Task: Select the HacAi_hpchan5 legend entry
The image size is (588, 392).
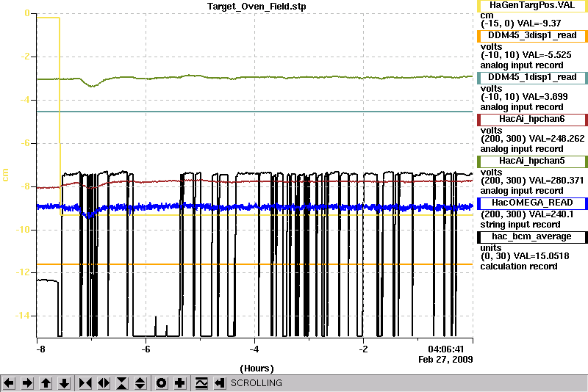Action: coord(532,161)
